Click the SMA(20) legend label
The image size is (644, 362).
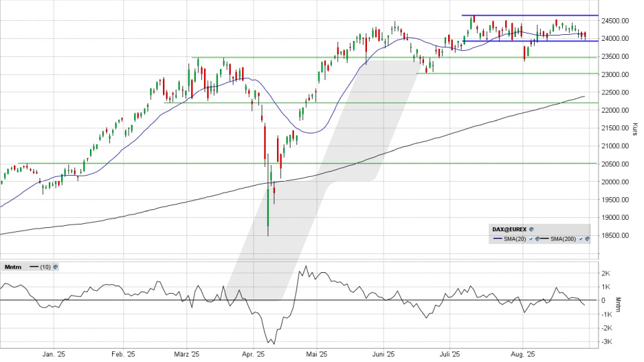tap(515, 239)
